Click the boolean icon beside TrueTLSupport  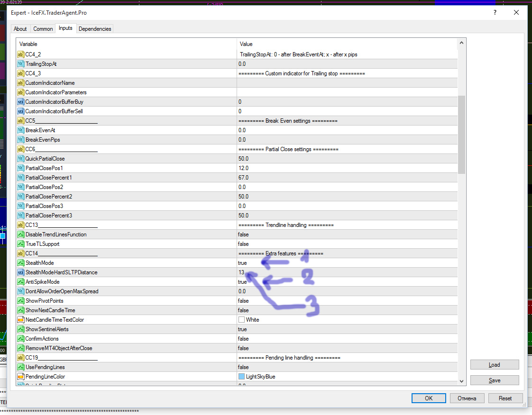tap(21, 244)
